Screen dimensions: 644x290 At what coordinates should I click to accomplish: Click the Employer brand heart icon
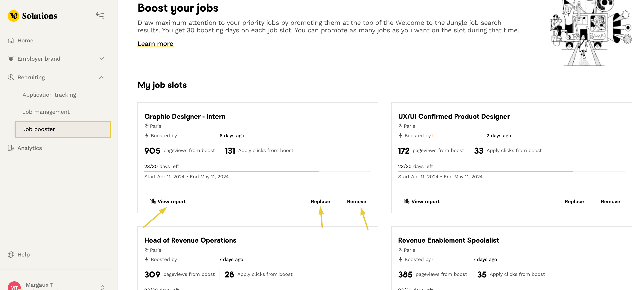pyautogui.click(x=11, y=59)
